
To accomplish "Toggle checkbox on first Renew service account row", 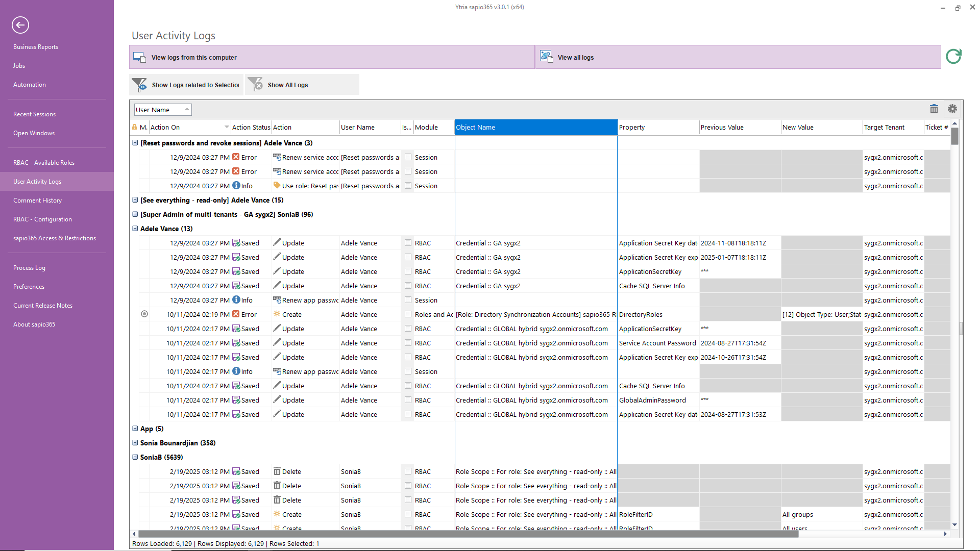I will tap(408, 157).
